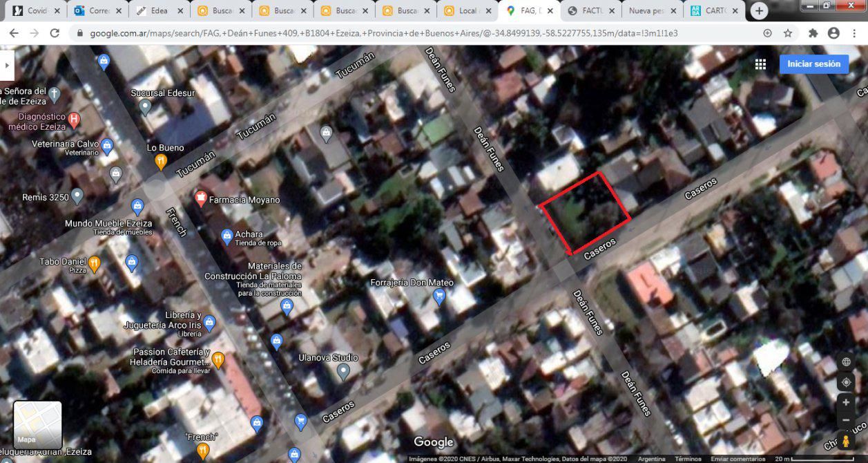Click the browser address bar
868x463 pixels.
(414, 33)
